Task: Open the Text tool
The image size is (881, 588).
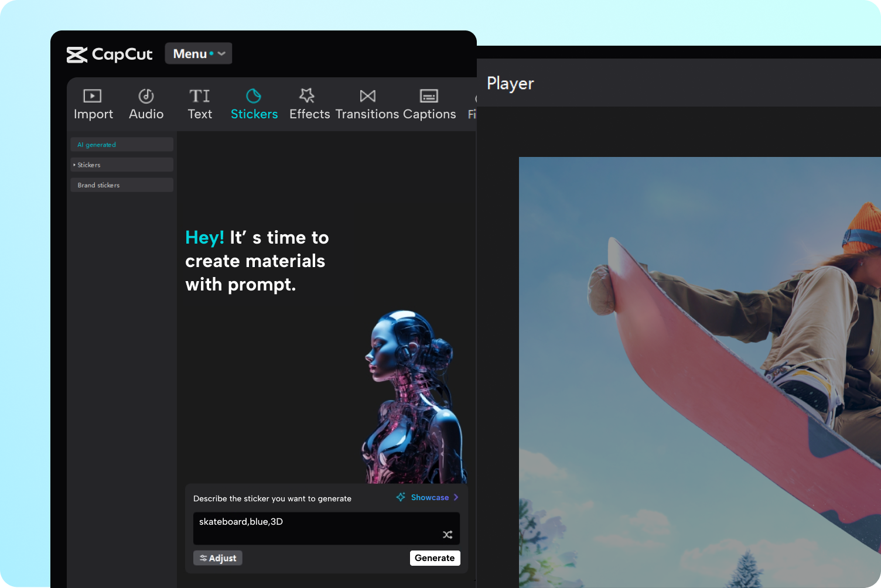Action: (200, 104)
